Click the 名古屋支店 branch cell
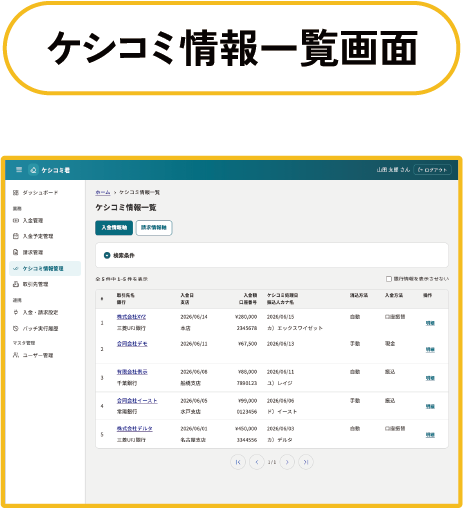Viewport: 463px width, 508px height. tap(193, 440)
